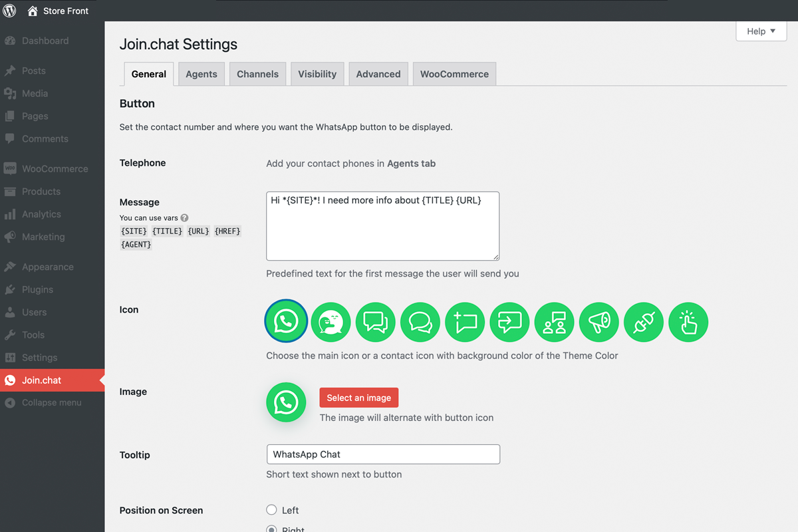Click the Select an image button
The image size is (798, 532).
click(359, 398)
